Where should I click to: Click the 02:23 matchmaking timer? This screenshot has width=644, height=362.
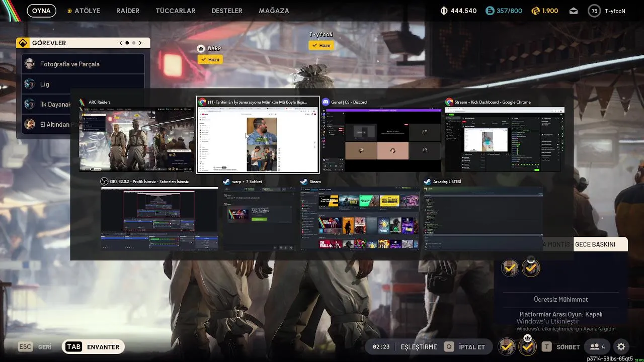tap(381, 347)
